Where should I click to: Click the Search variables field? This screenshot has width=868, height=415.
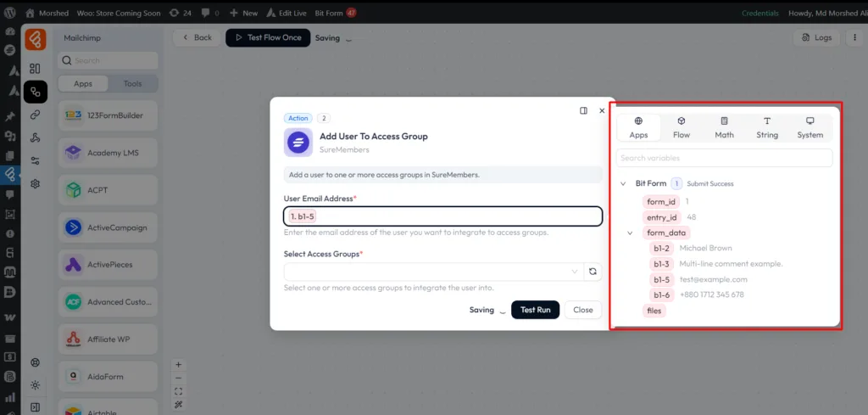pyautogui.click(x=724, y=158)
